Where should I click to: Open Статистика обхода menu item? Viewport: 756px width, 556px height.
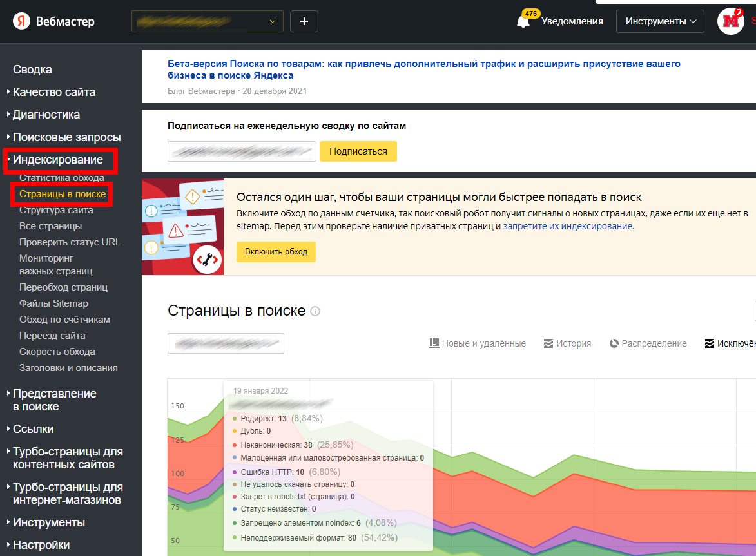tap(61, 178)
